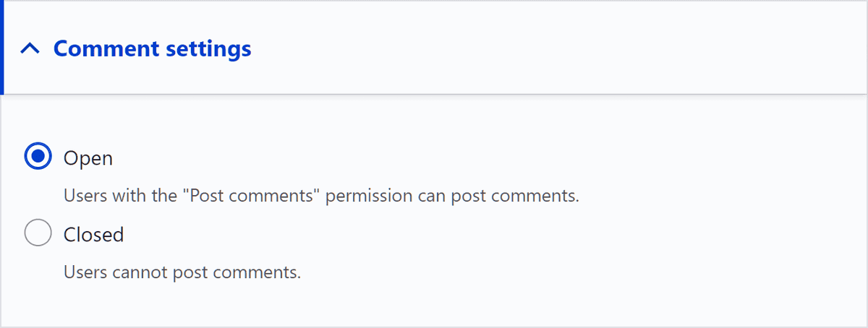Image resolution: width=868 pixels, height=328 pixels.
Task: Disable commenting via the Closed option circle
Action: tap(38, 234)
